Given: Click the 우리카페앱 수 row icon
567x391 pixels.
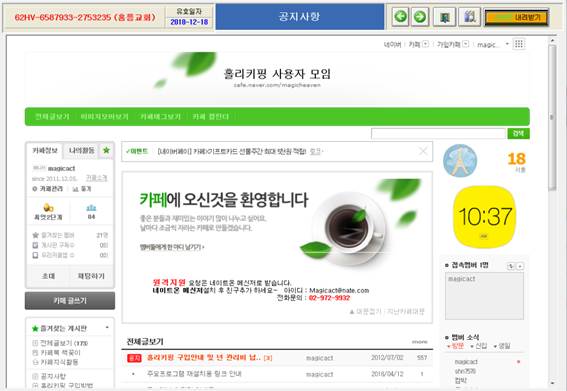Looking at the screenshot, I should tap(35, 255).
